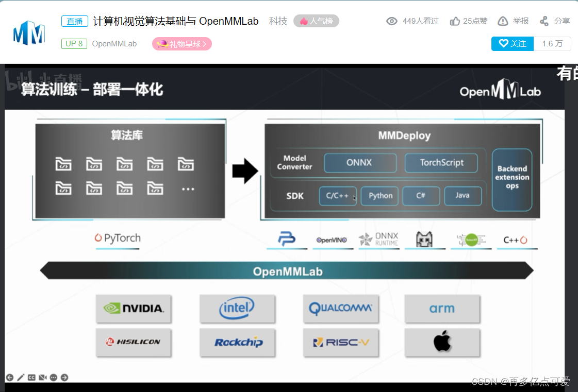The width and height of the screenshot is (578, 392).
Task: Like the stream with the thumbs-up icon
Action: click(455, 21)
